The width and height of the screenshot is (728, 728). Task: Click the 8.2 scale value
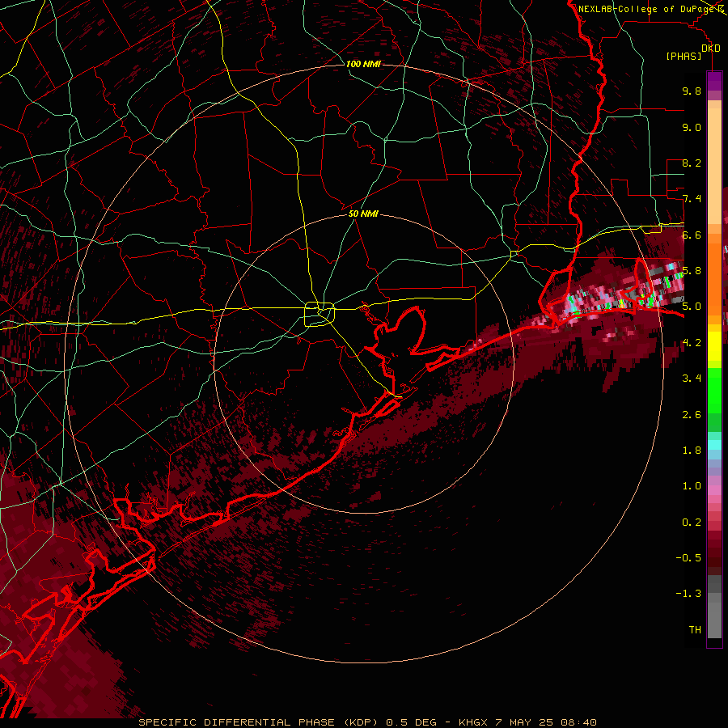(692, 163)
